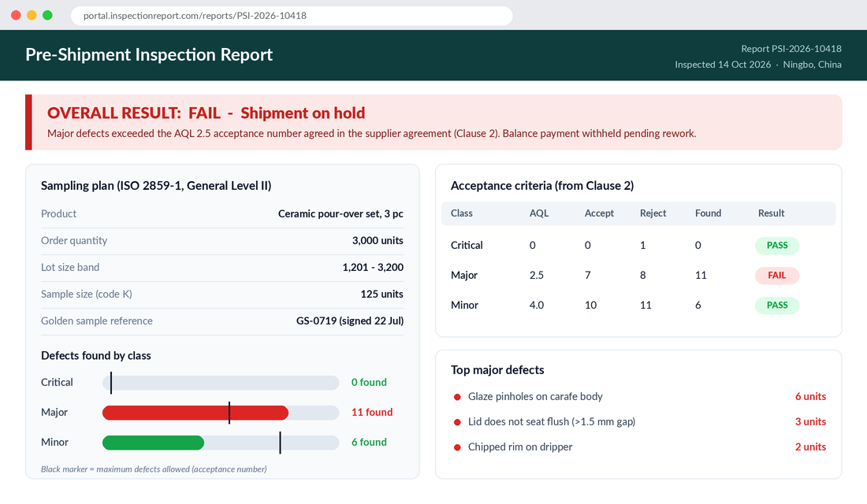867x504 pixels.
Task: Select Ceramic pour-over set, 3 pc value
Action: (340, 214)
